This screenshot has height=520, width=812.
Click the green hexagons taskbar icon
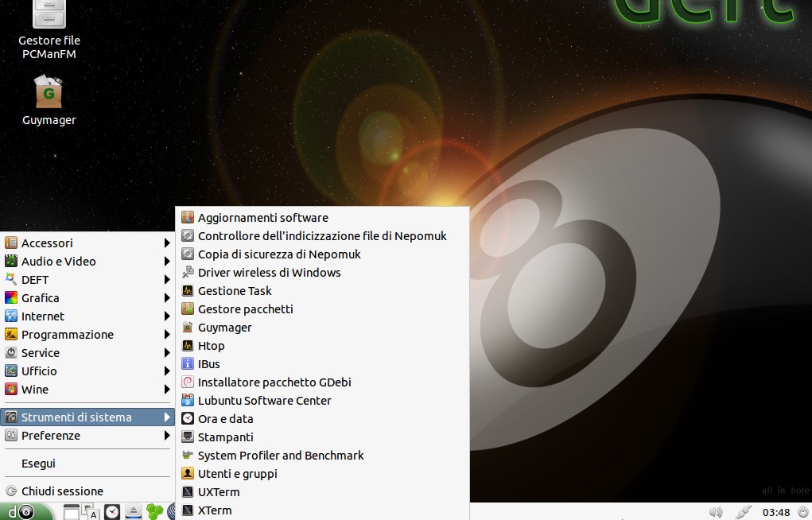(x=154, y=512)
